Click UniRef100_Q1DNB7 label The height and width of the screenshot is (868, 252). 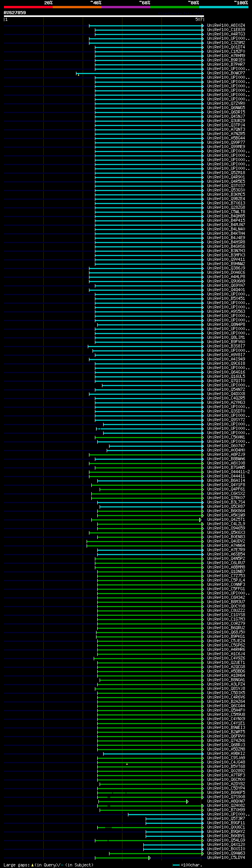pos(226,571)
